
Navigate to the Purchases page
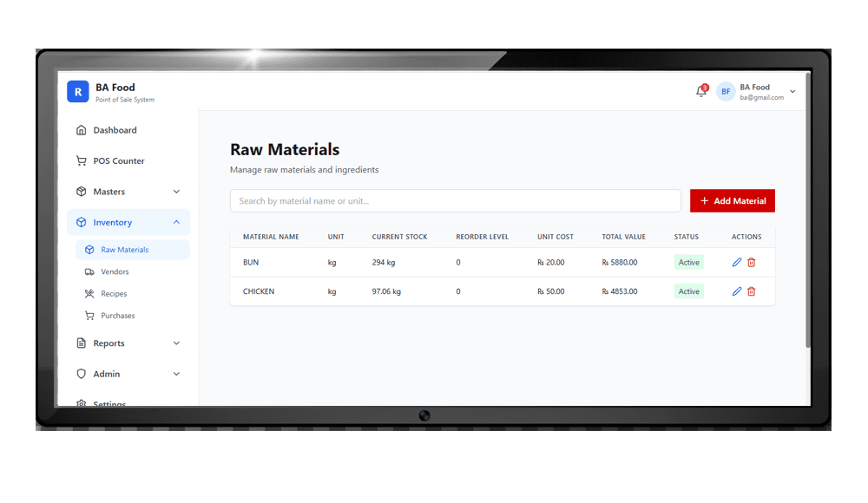point(117,316)
